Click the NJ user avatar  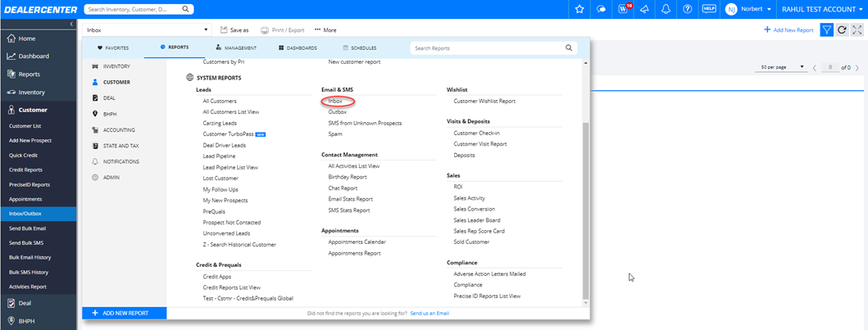[731, 9]
